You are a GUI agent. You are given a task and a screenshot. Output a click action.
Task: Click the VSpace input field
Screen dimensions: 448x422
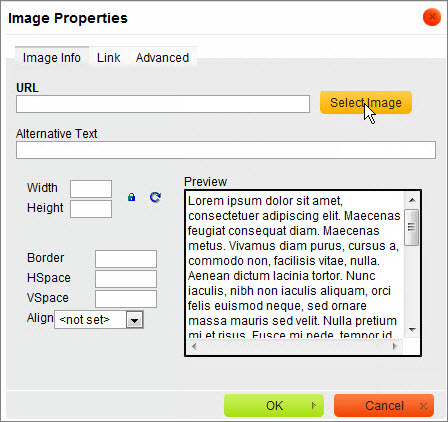pyautogui.click(x=126, y=299)
